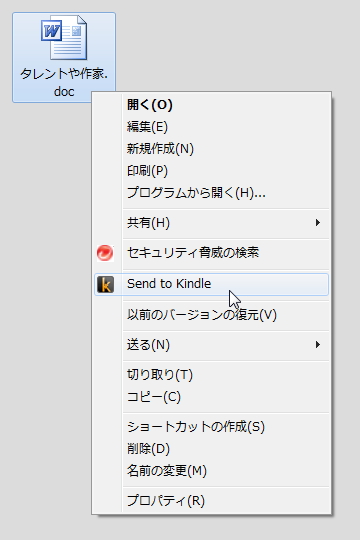Select 名前の変更(M) to rename
The image size is (360, 540).
pyautogui.click(x=211, y=471)
